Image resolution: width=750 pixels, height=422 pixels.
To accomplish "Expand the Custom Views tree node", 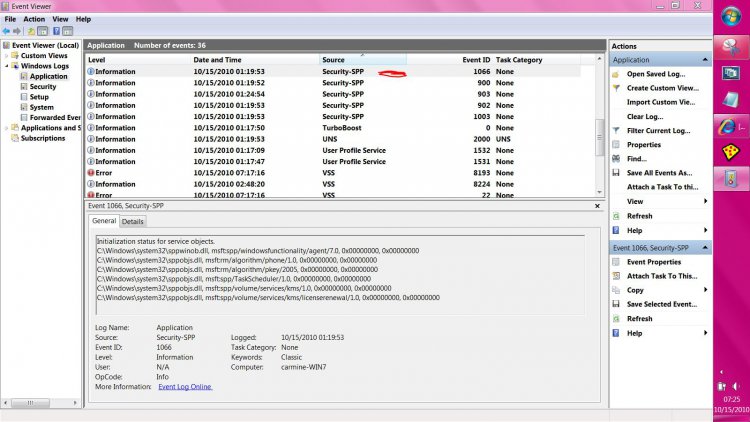I will [x=6, y=56].
